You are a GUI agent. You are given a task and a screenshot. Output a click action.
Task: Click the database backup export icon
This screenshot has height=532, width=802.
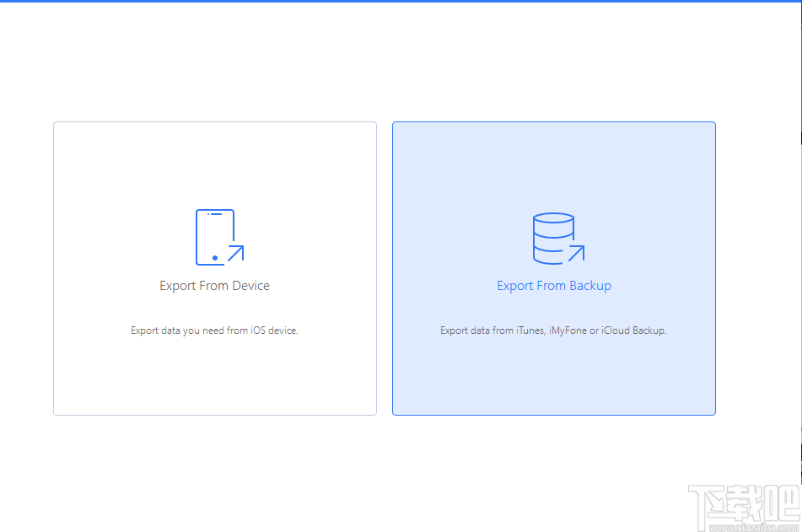pos(558,239)
